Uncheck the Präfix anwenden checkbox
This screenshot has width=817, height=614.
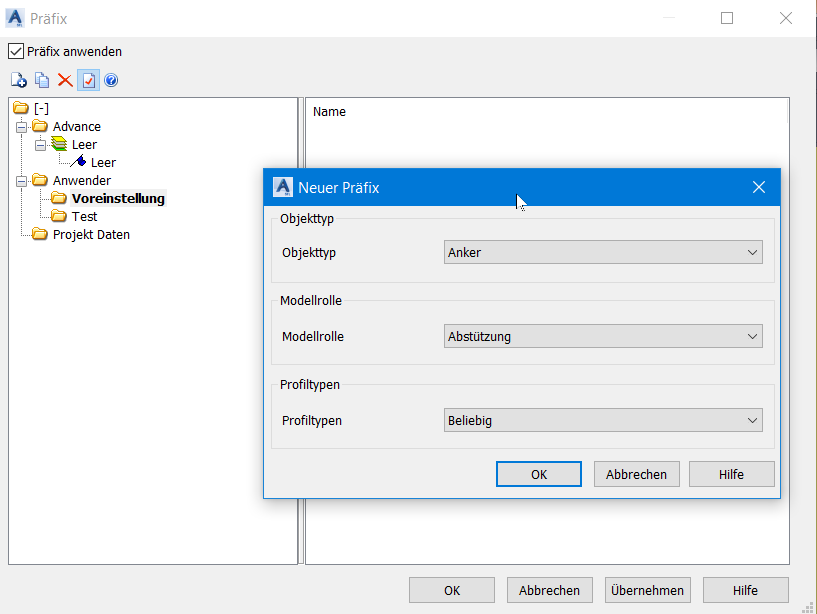tap(15, 51)
